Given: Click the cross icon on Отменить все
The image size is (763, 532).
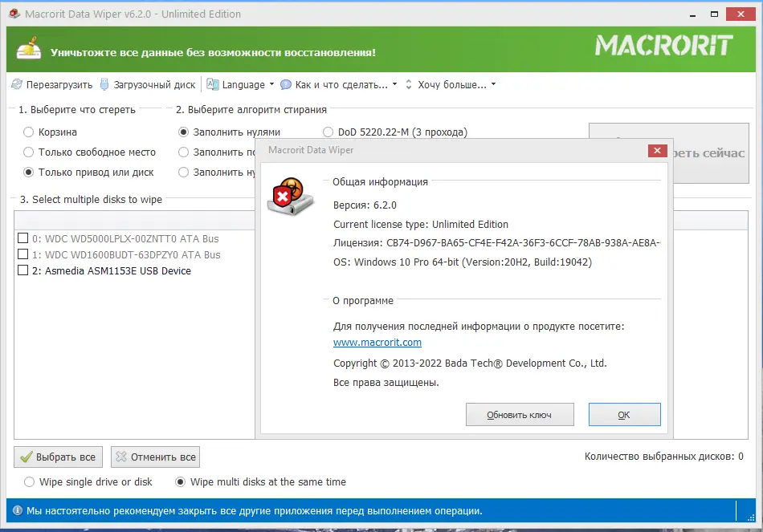Looking at the screenshot, I should 121,457.
